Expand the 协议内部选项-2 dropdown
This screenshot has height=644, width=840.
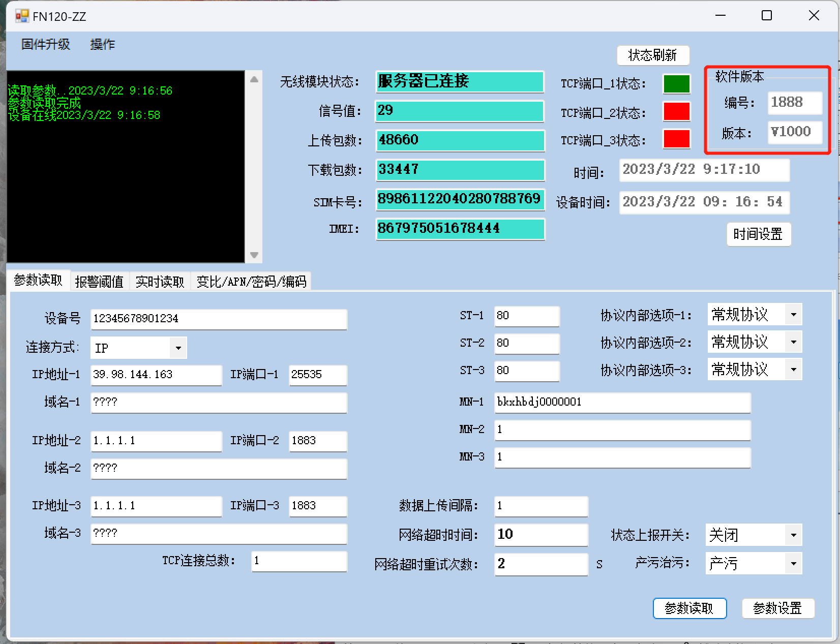point(793,342)
